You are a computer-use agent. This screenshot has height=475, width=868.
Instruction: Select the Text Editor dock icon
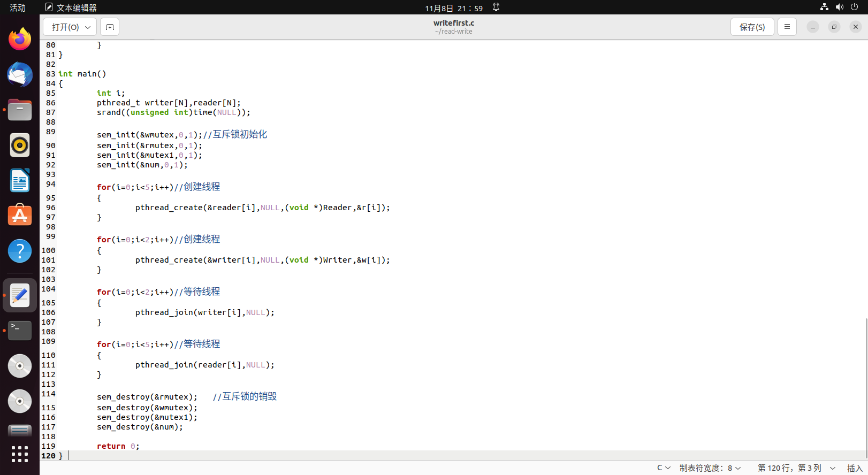point(20,295)
